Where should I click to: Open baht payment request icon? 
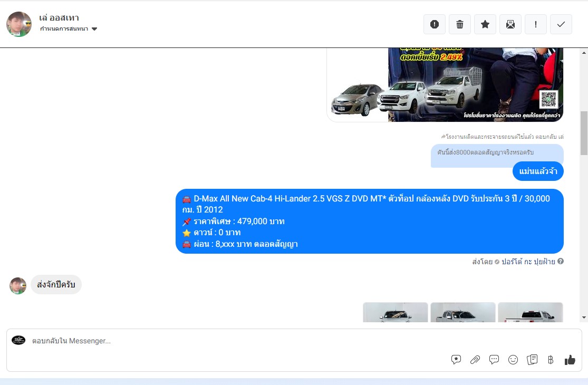coord(551,360)
